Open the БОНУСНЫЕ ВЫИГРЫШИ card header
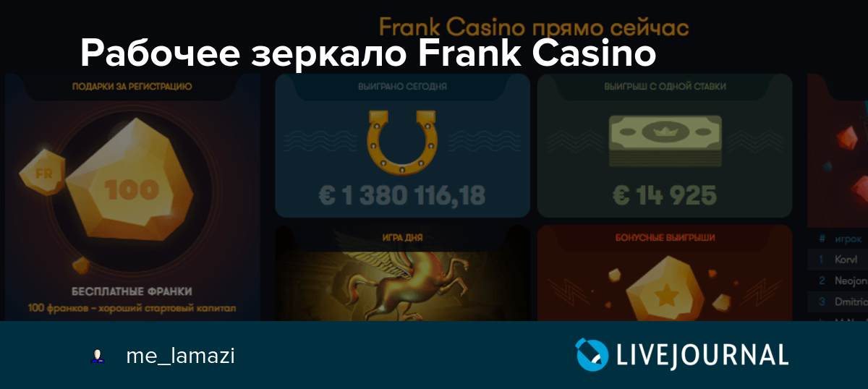The image size is (868, 389). pos(665,236)
